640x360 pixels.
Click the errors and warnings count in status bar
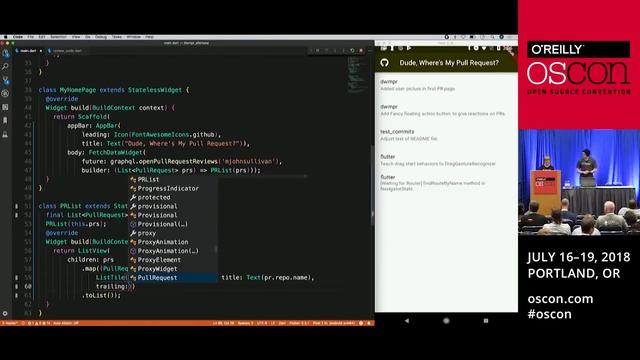(40, 323)
